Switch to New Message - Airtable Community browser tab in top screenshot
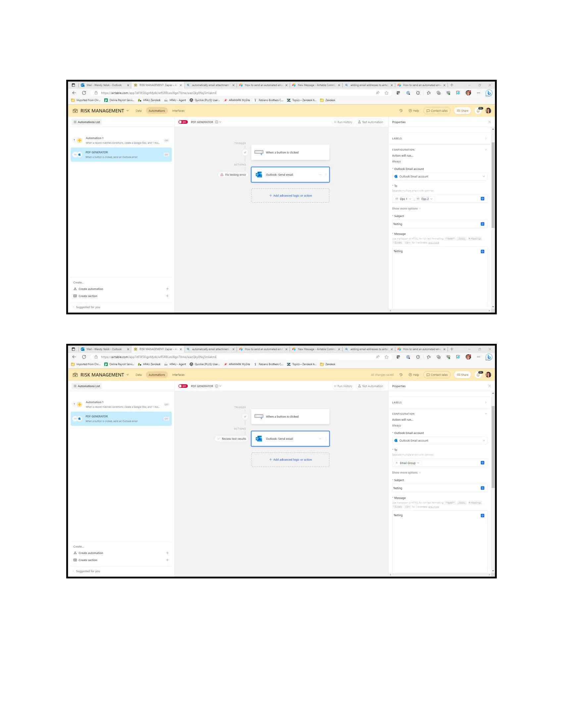Image resolution: width=563 pixels, height=728 pixels. [316, 85]
